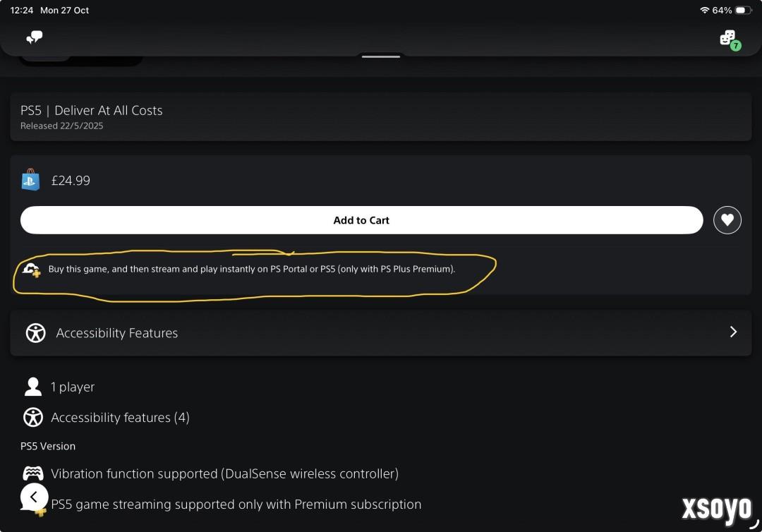Screen dimensions: 762x532
Task: Click the single player silhouette icon
Action: pyautogui.click(x=33, y=387)
